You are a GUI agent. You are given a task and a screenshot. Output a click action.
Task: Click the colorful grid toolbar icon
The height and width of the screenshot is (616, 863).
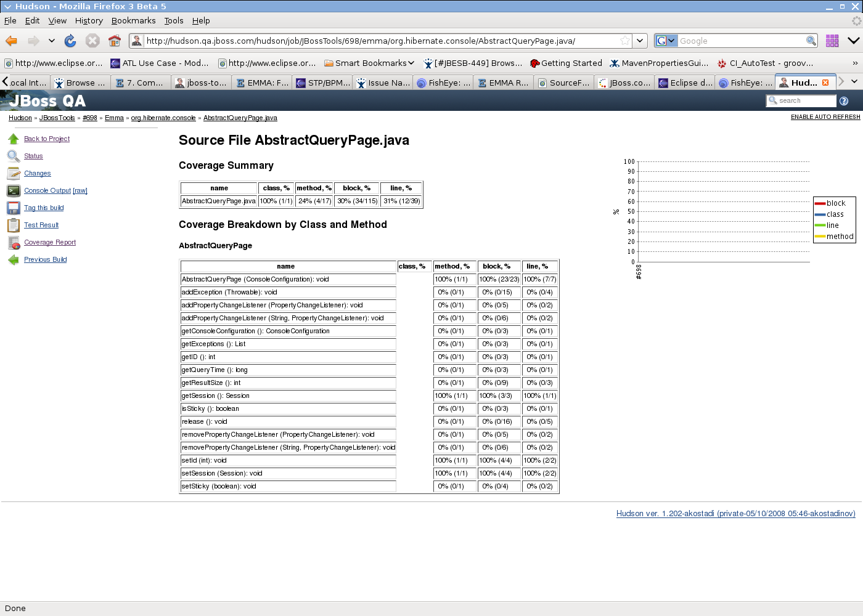point(832,41)
